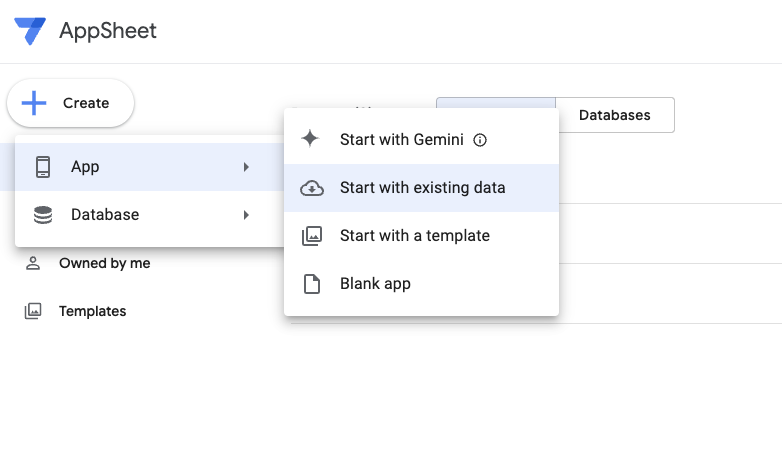Select the Database menu entry
Viewport: 782px width, 459px height.
pyautogui.click(x=150, y=215)
